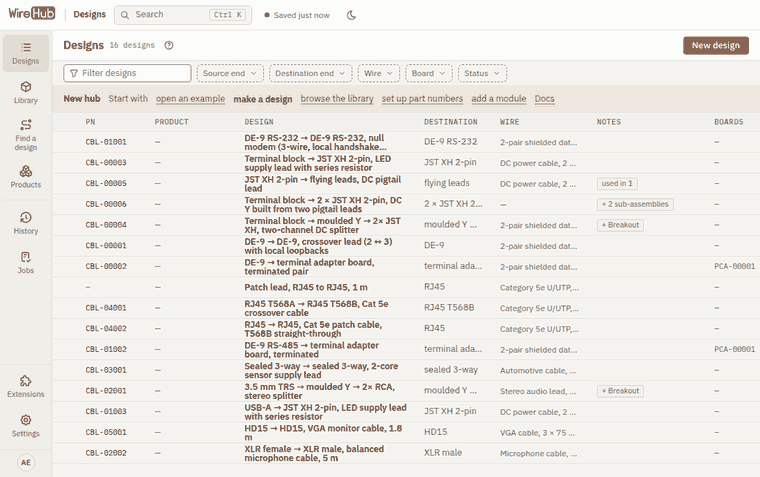Viewport: 760px width, 477px height.
Task: Click the '+ 2 sub-assemblies' badge
Action: 635,204
